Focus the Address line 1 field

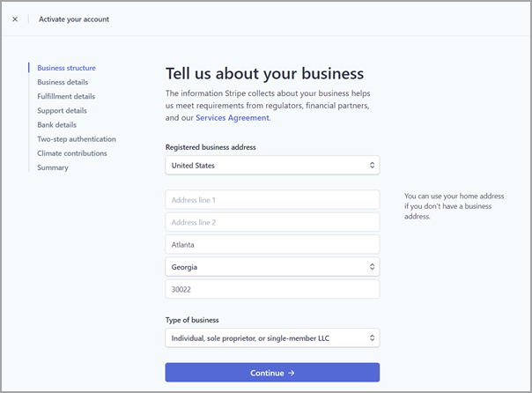(272, 199)
